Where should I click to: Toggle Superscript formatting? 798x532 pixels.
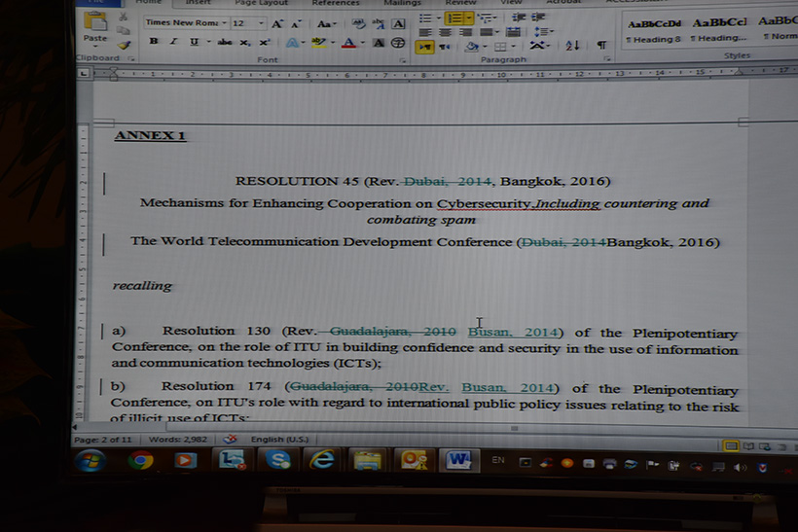265,43
